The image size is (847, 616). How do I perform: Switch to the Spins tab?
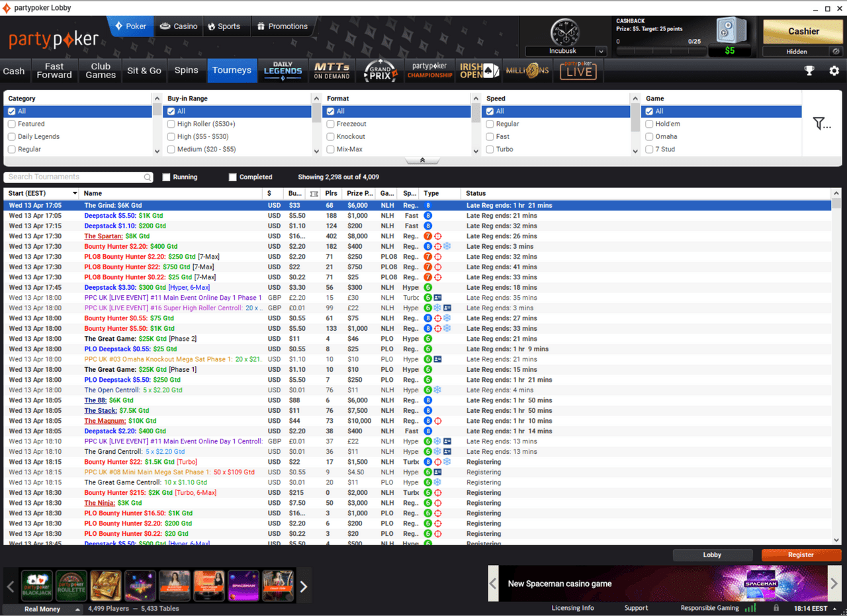pos(187,71)
